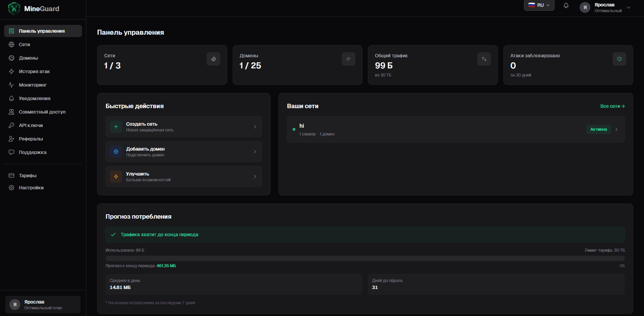Expand the Ярослав account menu chevron
The width and height of the screenshot is (644, 316).
pos(628,7)
